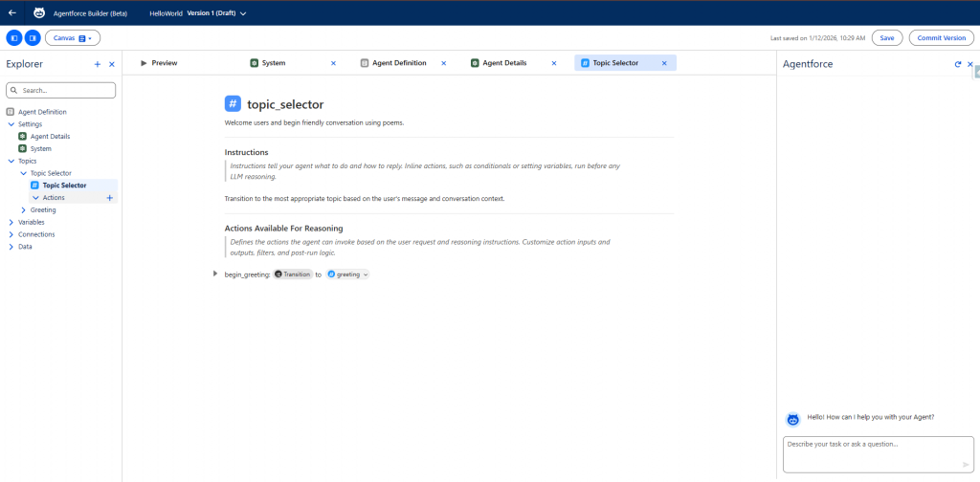Switch to the Agent Details tab
The image size is (980, 482).
coord(504,63)
